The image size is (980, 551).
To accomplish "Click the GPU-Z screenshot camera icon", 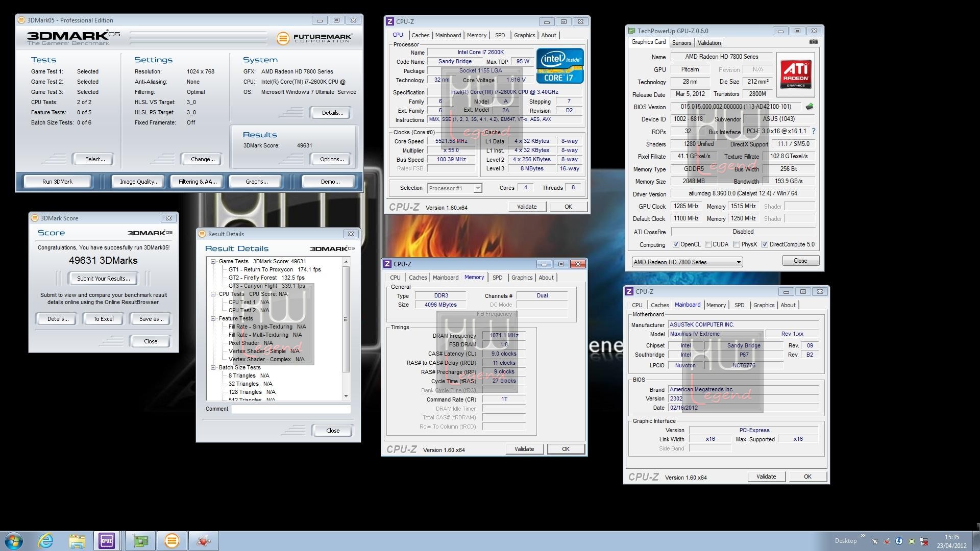I will click(814, 42).
